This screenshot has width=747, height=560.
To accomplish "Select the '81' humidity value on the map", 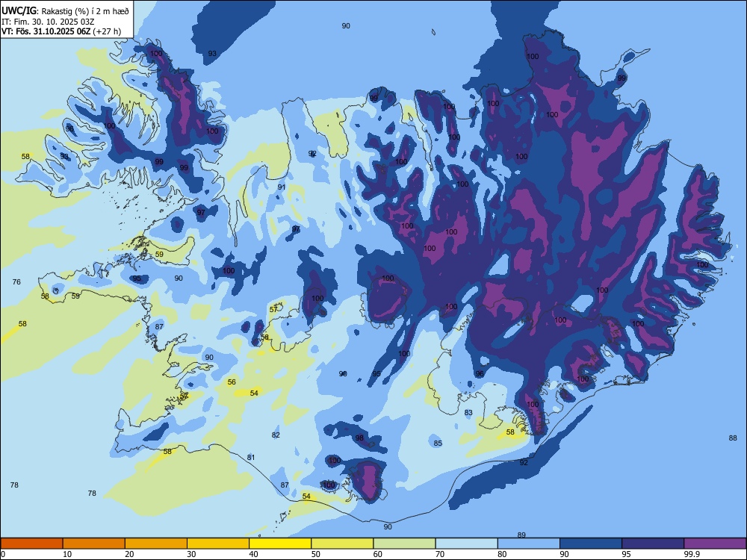I will [251, 457].
